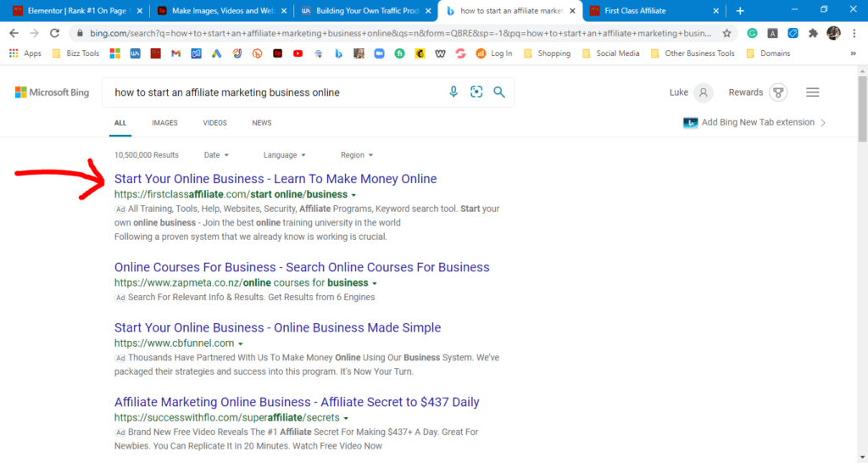Select the ALL search tab

click(x=120, y=123)
